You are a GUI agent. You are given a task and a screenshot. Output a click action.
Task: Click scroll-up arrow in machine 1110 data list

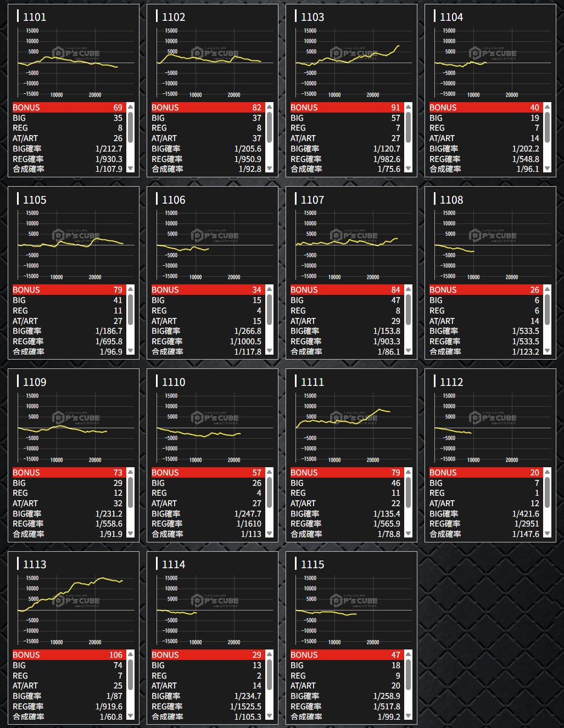pos(270,472)
